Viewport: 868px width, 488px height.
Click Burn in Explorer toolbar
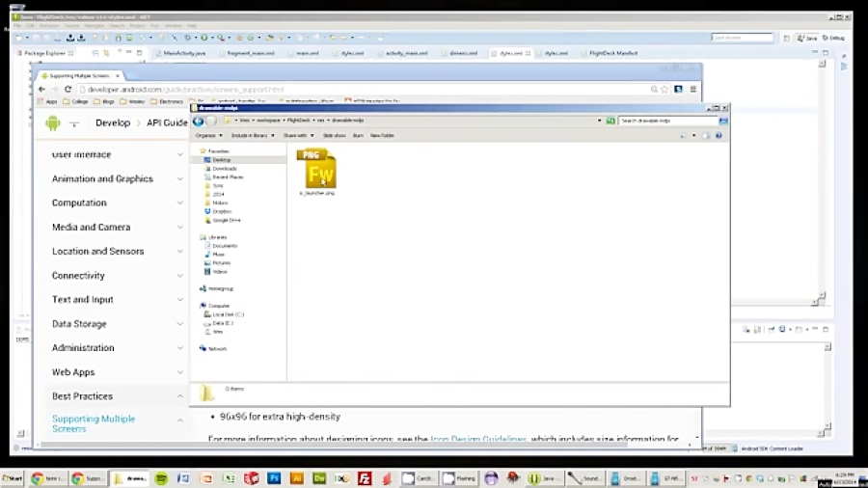tap(358, 136)
